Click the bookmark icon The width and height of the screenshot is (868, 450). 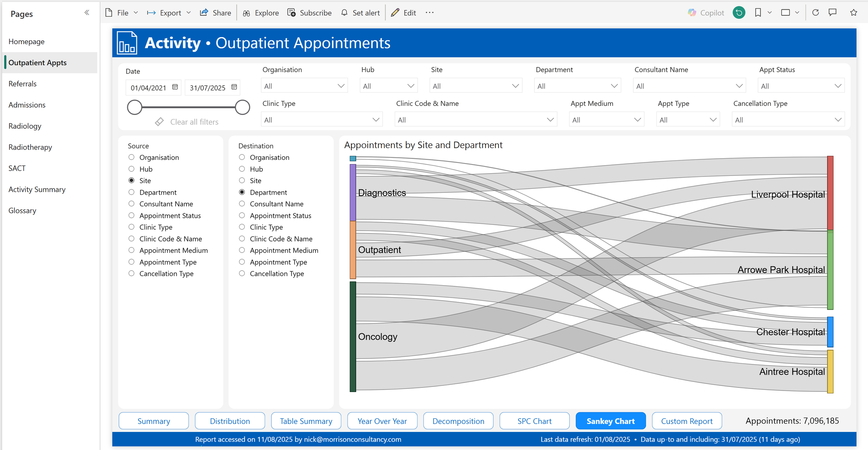click(x=758, y=13)
